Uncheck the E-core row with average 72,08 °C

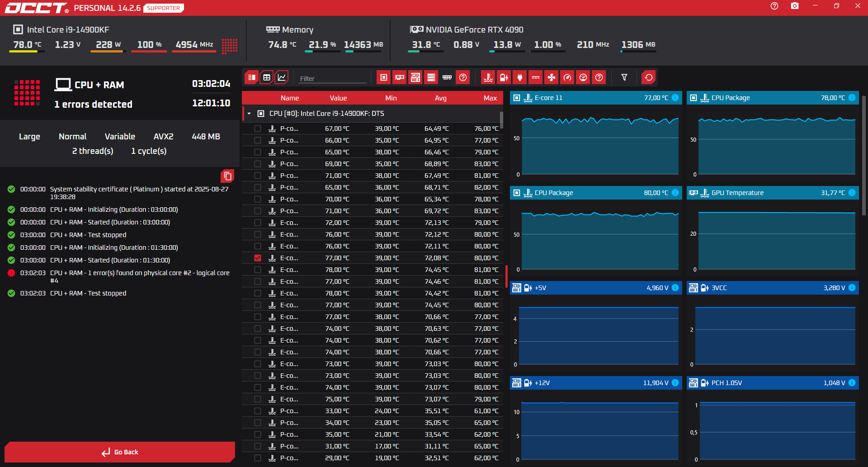click(258, 258)
